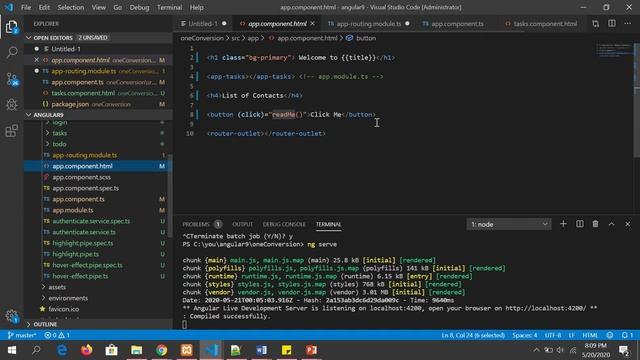Click the Ln 8, Col 24 cursor position
Image resolution: width=640 pixels, height=360 pixels.
click(x=473, y=335)
